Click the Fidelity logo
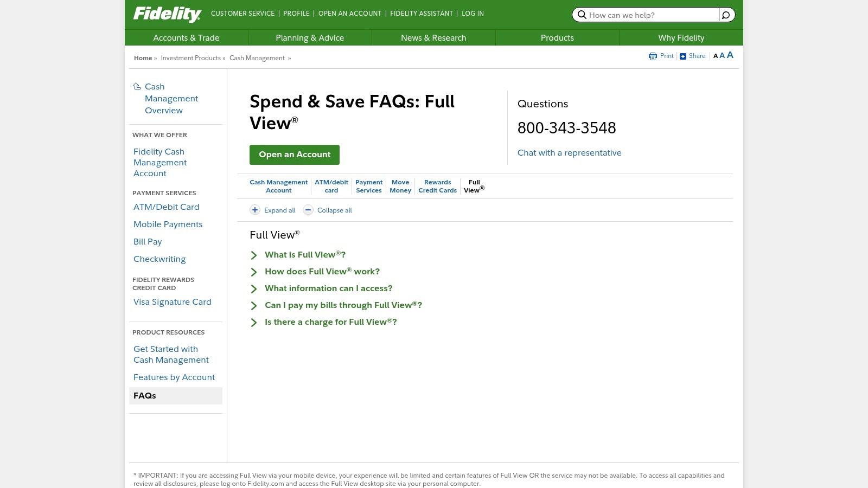Viewport: 868px width, 488px height. click(167, 14)
